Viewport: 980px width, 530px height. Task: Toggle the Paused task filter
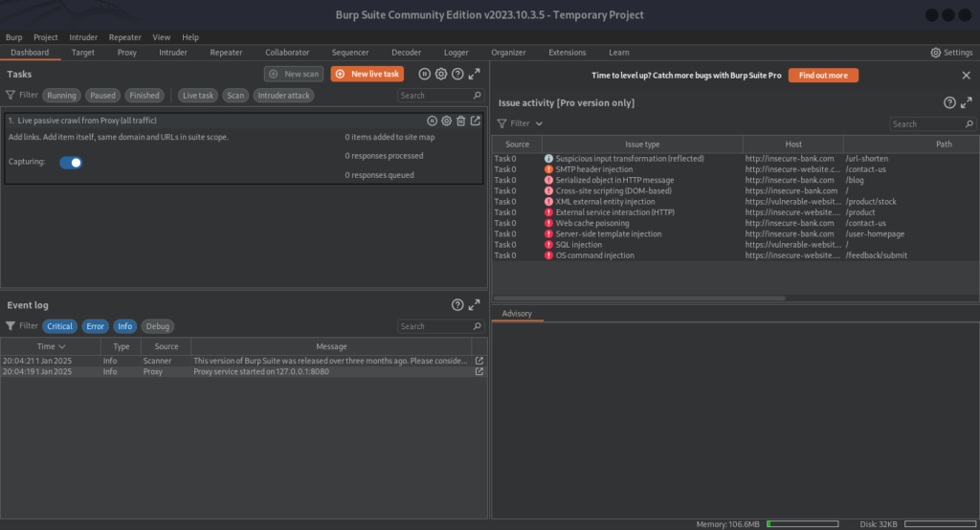[x=102, y=96]
